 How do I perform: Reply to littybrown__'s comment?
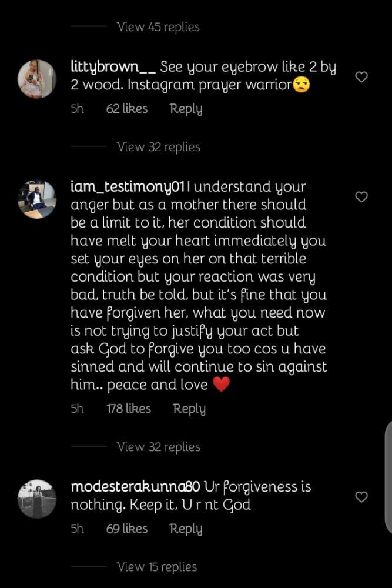[x=186, y=109]
